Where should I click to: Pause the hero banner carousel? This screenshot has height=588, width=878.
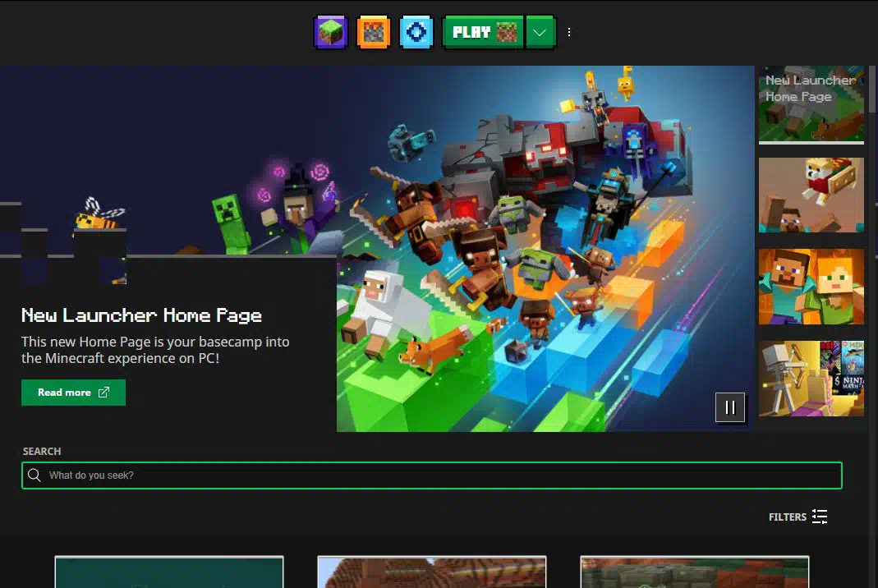[x=730, y=407]
